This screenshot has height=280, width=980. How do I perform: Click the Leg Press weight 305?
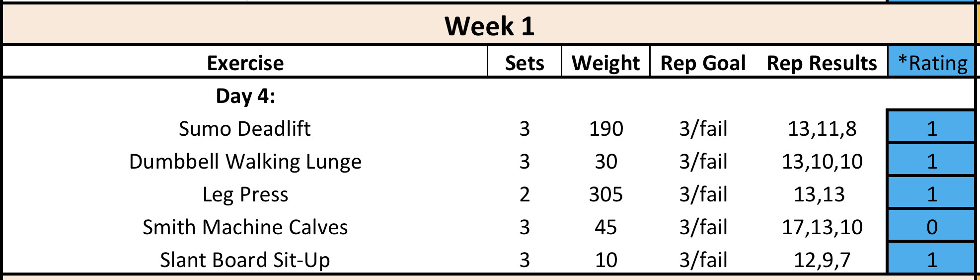point(606,194)
